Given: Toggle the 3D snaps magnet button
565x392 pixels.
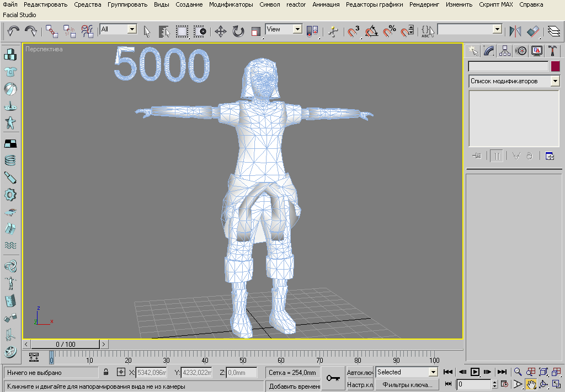Looking at the screenshot, I should coord(354,31).
